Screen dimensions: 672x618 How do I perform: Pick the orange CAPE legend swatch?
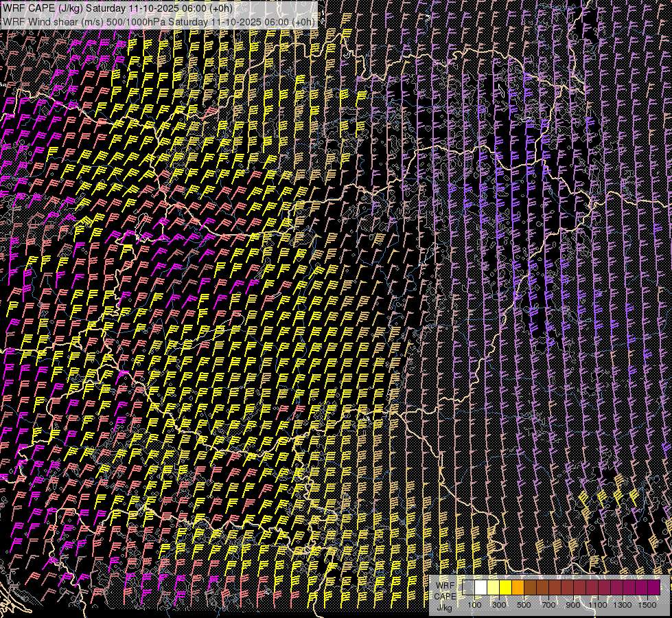[518, 588]
